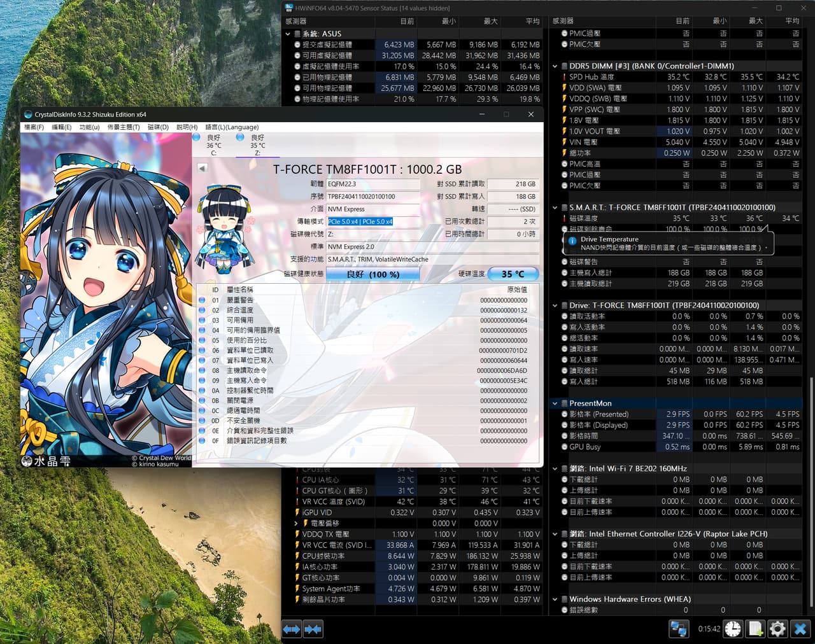Click the status orb above drive C:

(x=196, y=137)
